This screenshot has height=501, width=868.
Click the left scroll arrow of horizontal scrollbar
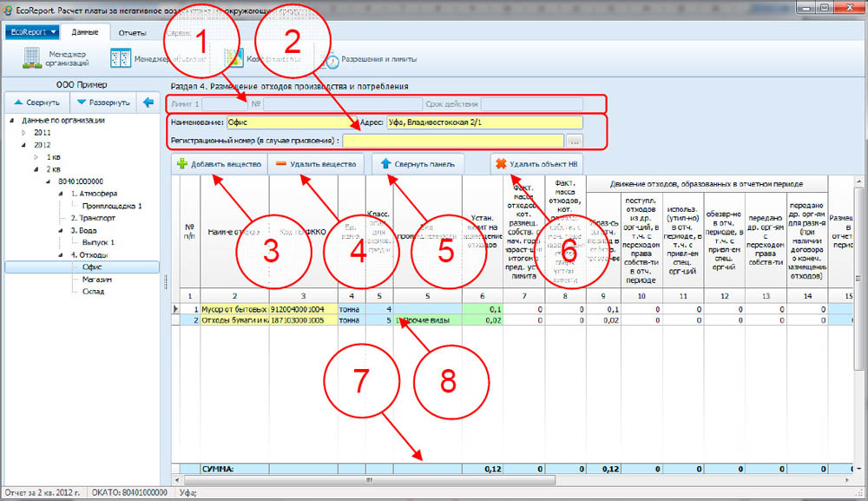point(177,480)
